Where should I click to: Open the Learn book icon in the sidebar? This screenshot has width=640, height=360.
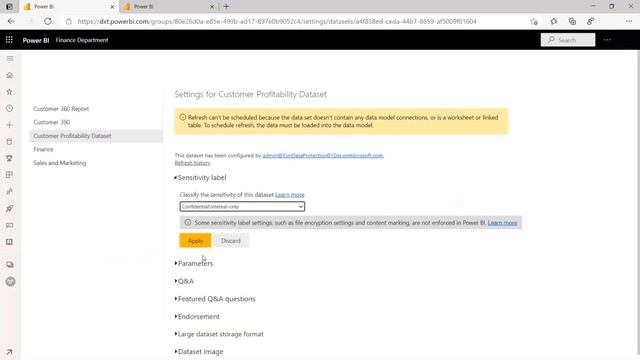(x=10, y=242)
